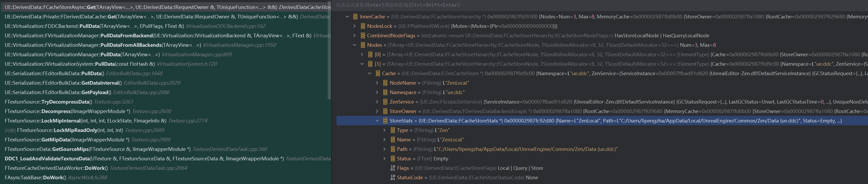Click the binary value icon beside Flags
Viewport: 868px width, 184px height.
(393, 168)
